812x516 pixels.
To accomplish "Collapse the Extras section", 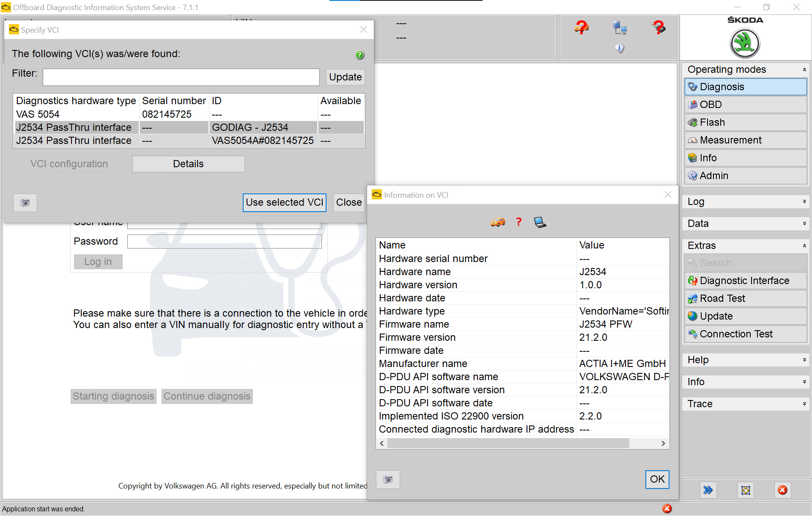I will click(x=746, y=246).
